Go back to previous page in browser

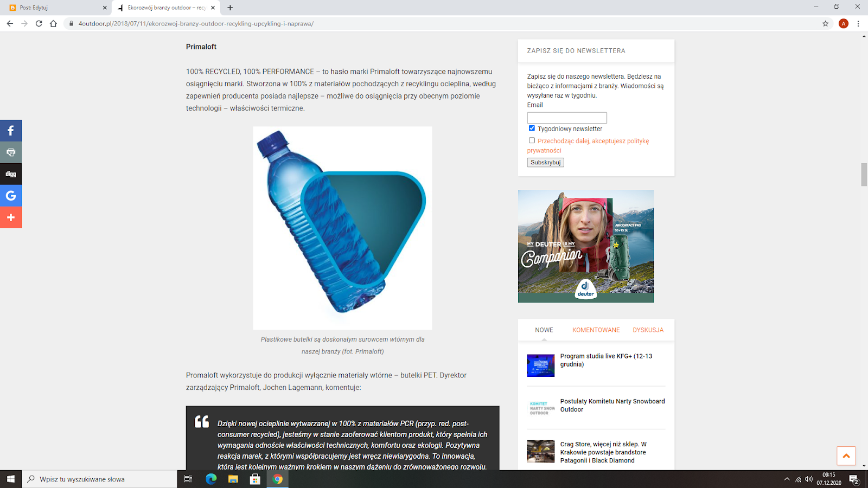point(10,23)
